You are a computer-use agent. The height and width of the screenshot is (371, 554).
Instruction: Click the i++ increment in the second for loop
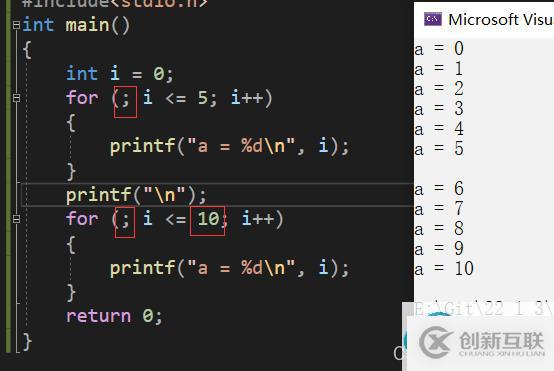(x=258, y=219)
